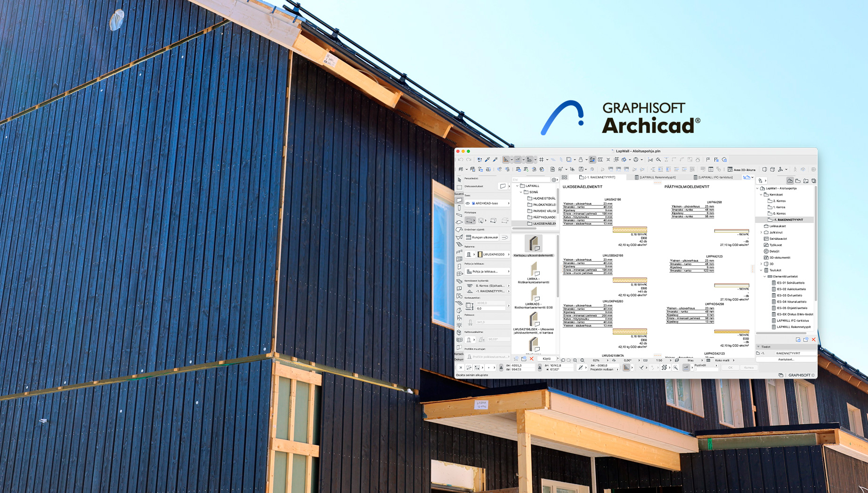Viewport: 868px width, 493px height.
Task: Hide the ARCHICAD-taso layer with the eye toggle
Action: [468, 204]
